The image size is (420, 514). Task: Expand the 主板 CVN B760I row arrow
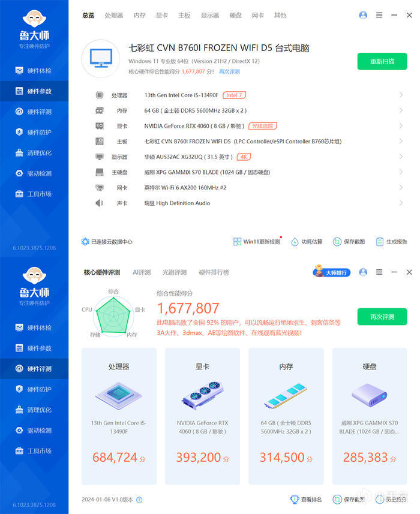click(401, 142)
